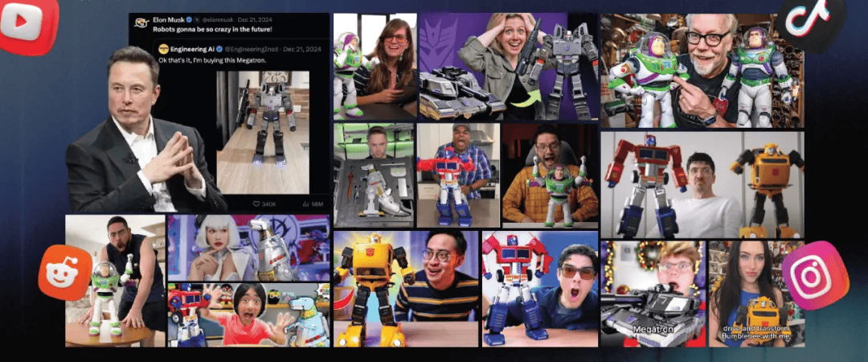The image size is (868, 362).
Task: Open thumbnail of man holding two Buzz Lightyears
Action: coord(702,70)
